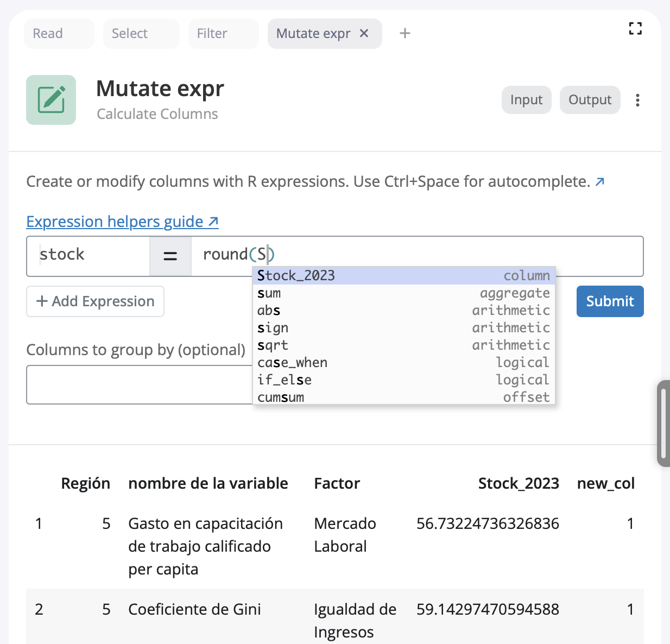The height and width of the screenshot is (644, 670).
Task: Toggle the Output panel button
Action: [x=590, y=100]
